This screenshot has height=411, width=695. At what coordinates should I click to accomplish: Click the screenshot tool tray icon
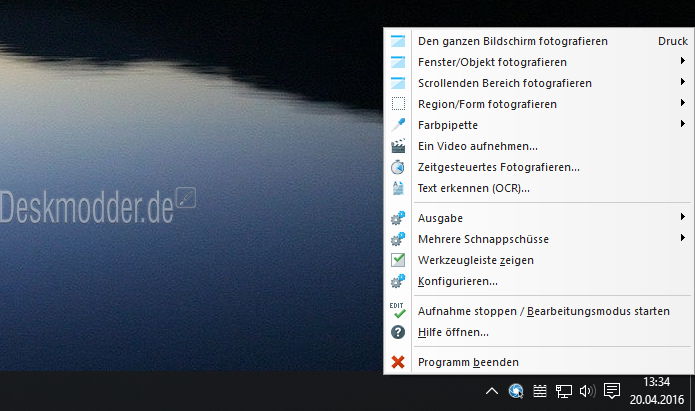click(x=515, y=391)
